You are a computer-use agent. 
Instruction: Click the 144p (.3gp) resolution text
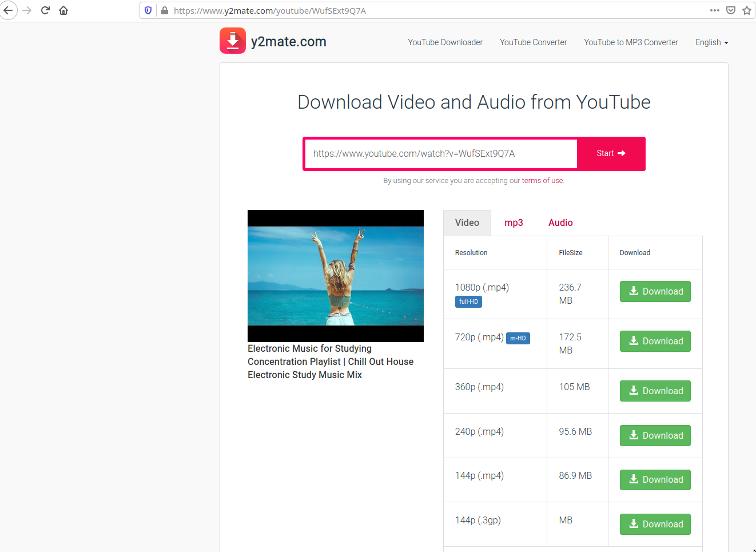(x=478, y=521)
